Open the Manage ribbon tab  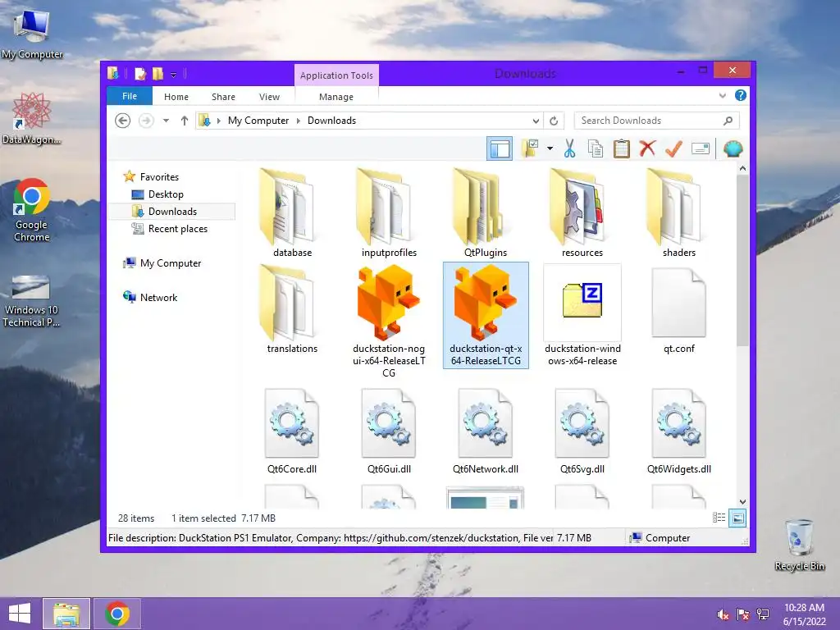point(336,97)
